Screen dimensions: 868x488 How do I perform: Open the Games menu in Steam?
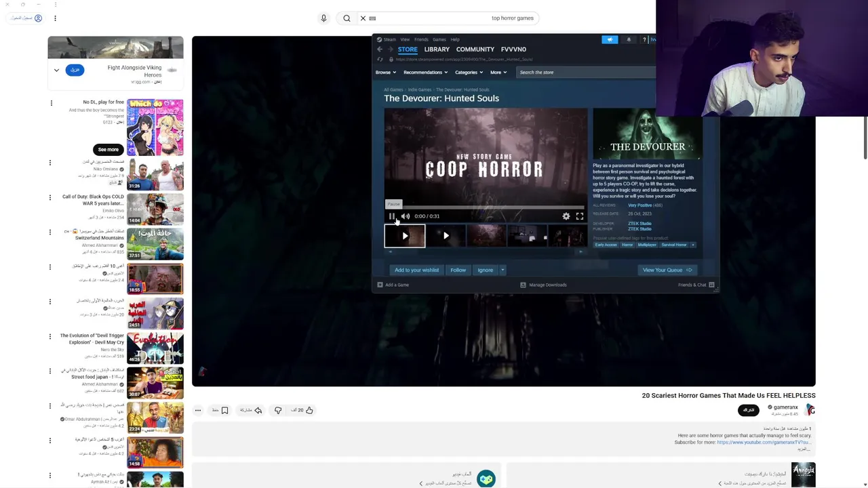(x=439, y=39)
